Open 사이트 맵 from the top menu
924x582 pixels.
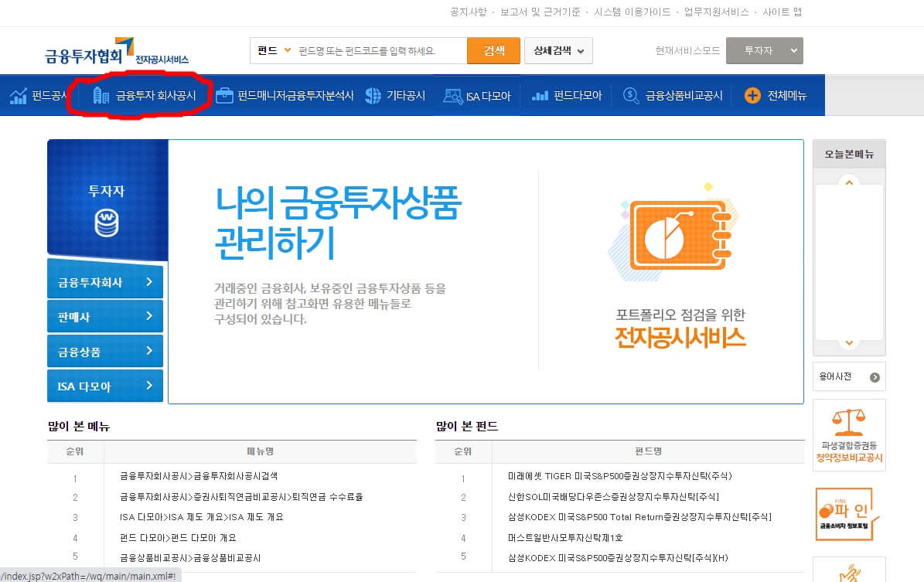[x=783, y=12]
